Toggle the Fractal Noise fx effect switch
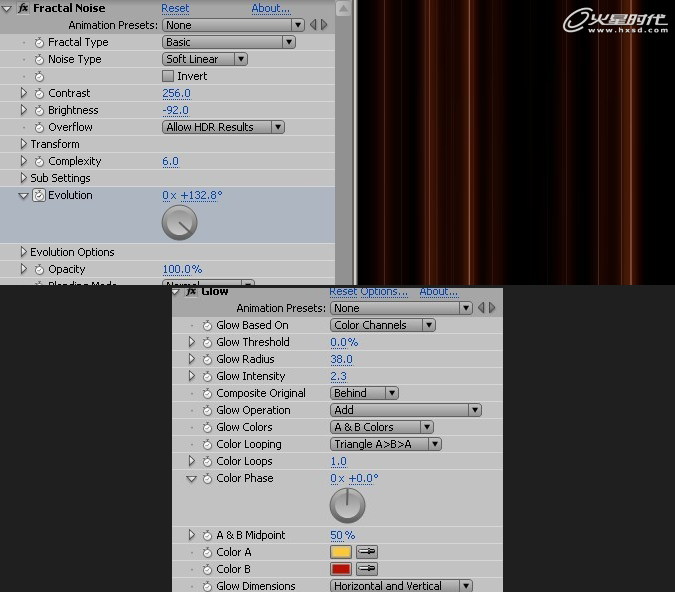The image size is (675, 592). [23, 8]
